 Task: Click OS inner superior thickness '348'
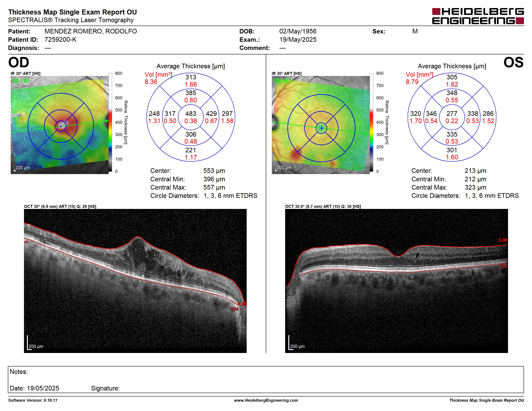pyautogui.click(x=452, y=93)
